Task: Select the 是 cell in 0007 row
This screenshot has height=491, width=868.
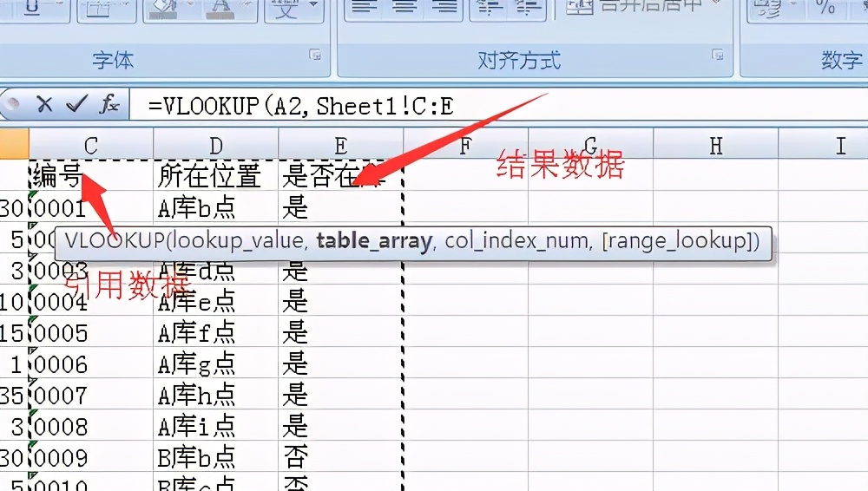Action: 341,394
